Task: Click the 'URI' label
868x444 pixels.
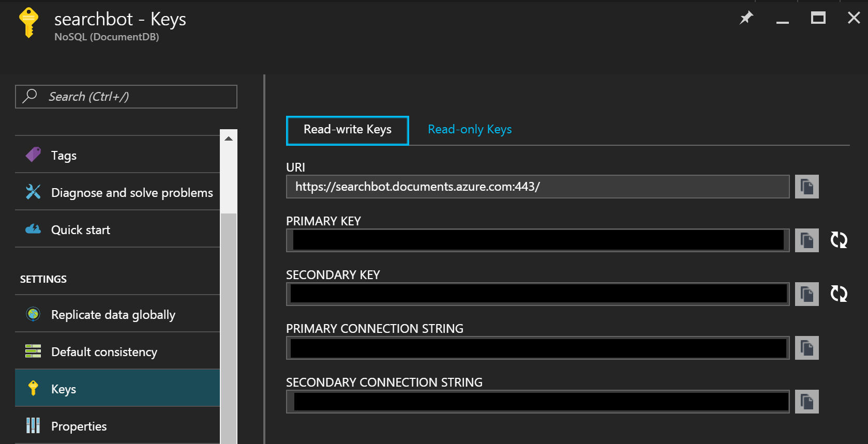Action: click(x=295, y=167)
